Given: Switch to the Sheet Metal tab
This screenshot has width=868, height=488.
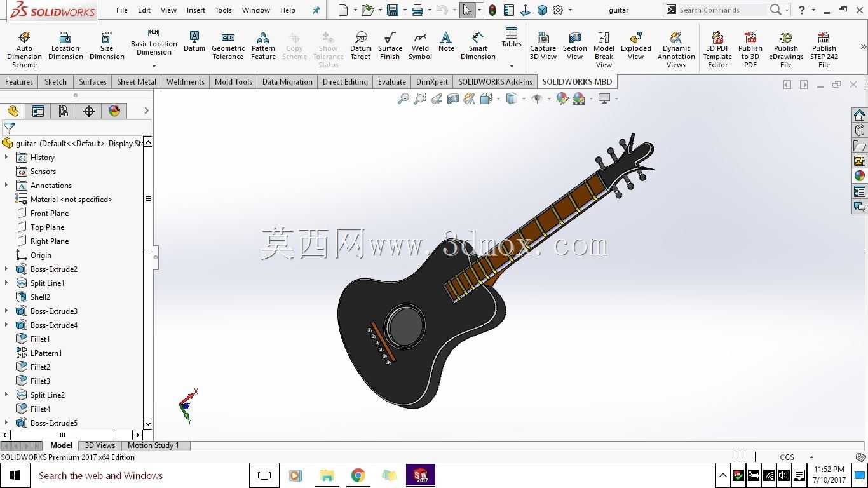Looking at the screenshot, I should point(137,81).
